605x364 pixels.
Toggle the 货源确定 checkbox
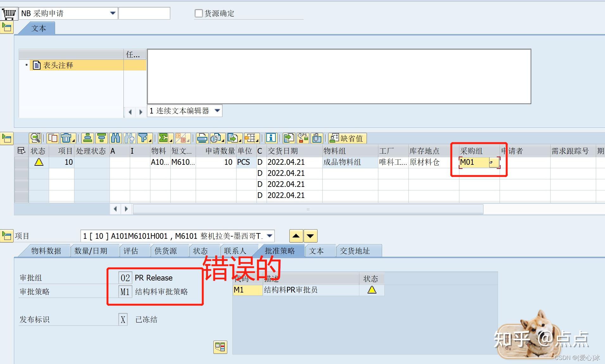pos(199,13)
